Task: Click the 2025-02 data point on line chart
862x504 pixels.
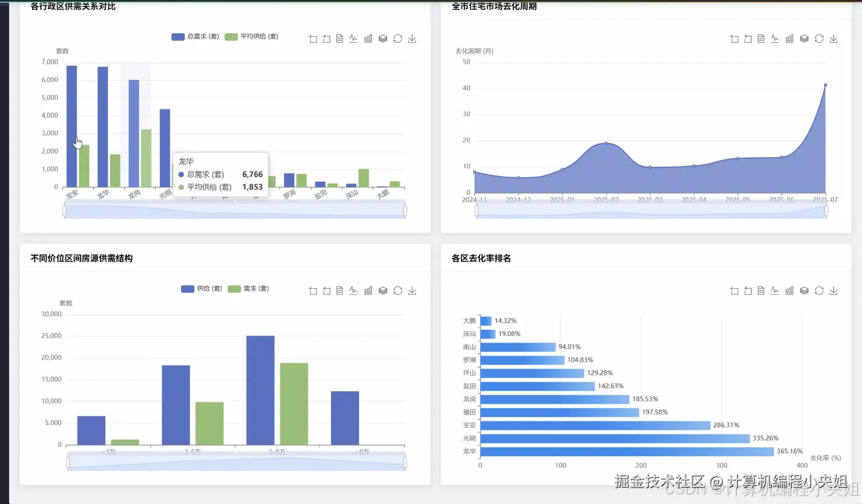Action: tap(606, 143)
